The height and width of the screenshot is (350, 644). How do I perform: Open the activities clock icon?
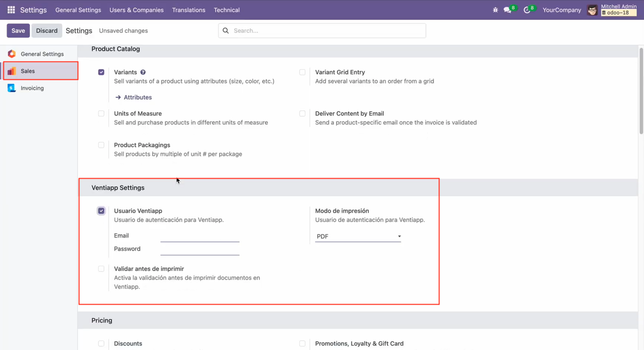point(527,10)
